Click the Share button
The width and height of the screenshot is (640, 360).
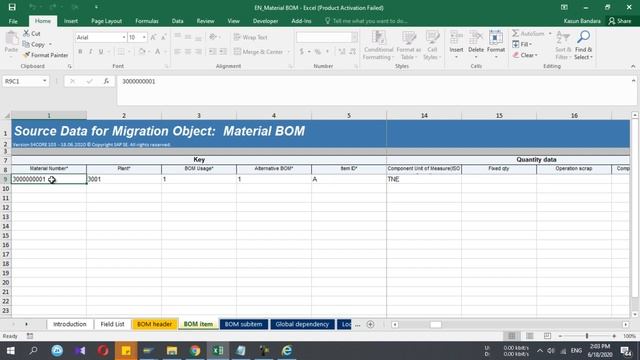coord(620,21)
